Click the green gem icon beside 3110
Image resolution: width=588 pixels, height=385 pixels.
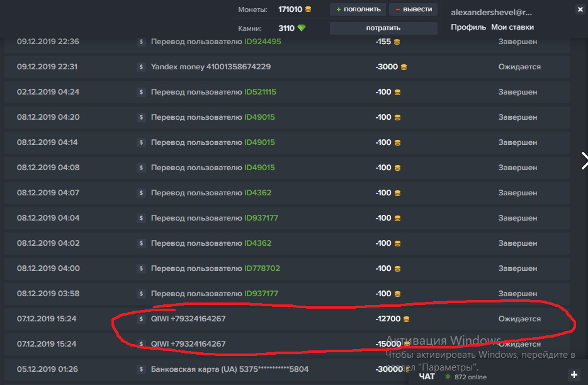click(302, 28)
